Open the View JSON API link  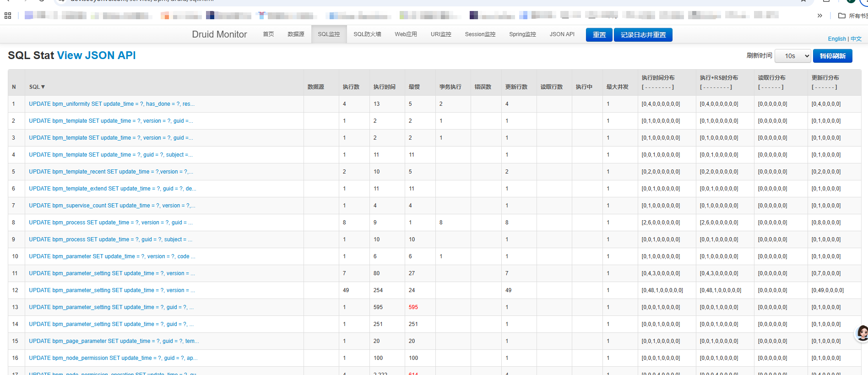96,55
